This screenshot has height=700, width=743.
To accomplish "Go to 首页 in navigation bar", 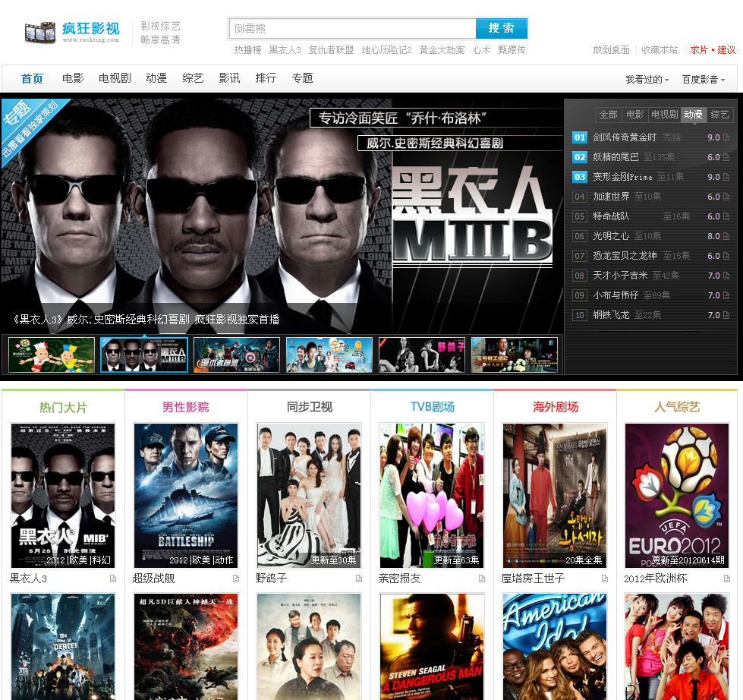I will point(32,79).
